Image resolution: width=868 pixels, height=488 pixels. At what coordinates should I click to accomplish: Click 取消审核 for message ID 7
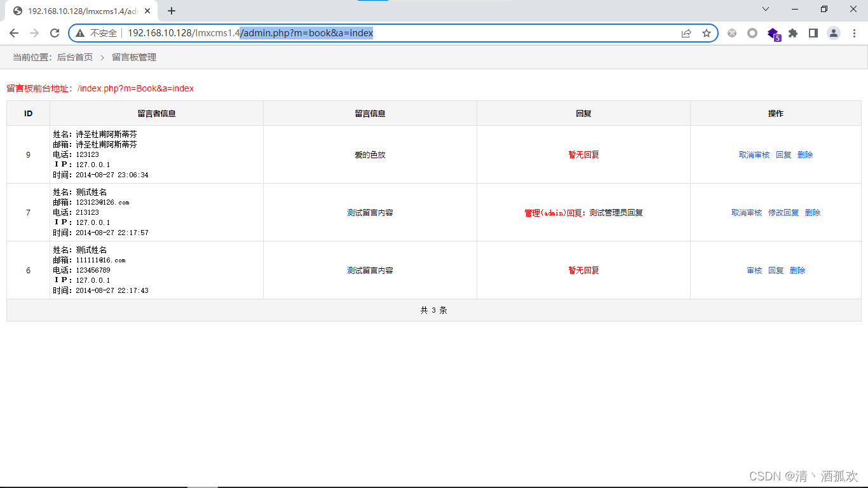[746, 213]
